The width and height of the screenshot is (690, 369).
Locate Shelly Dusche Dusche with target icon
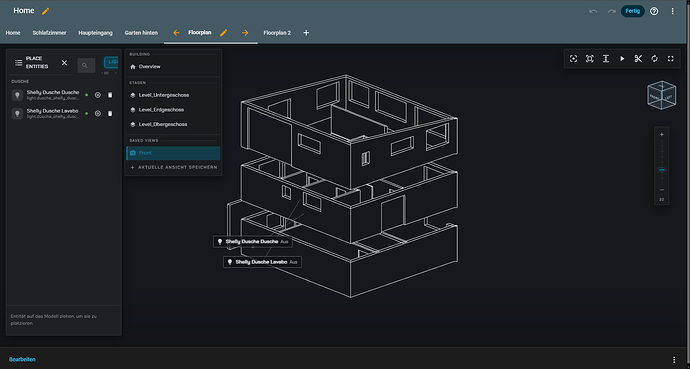click(98, 95)
